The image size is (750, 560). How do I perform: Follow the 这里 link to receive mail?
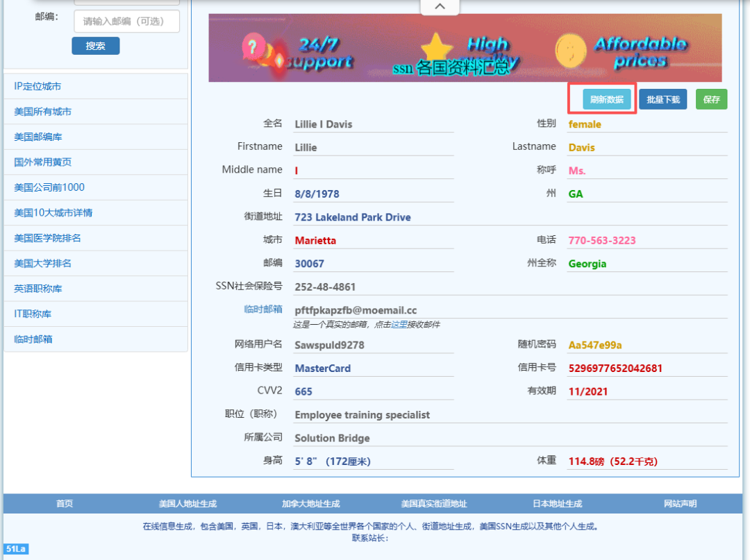point(398,324)
